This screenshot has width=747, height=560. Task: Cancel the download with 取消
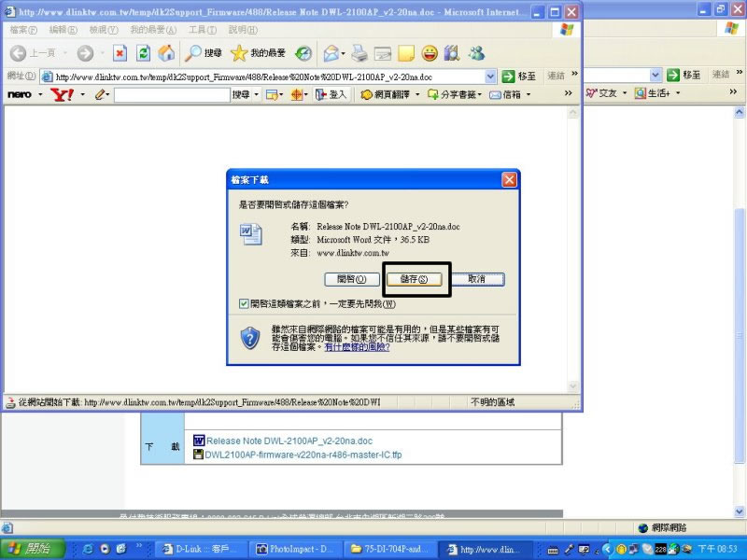click(x=476, y=279)
